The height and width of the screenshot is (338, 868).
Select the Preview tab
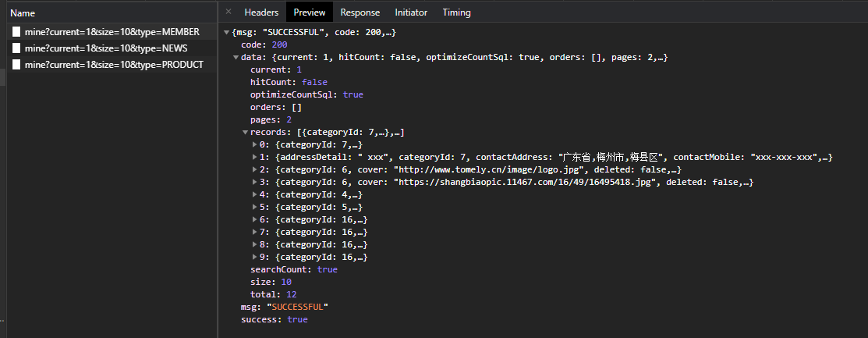[310, 12]
